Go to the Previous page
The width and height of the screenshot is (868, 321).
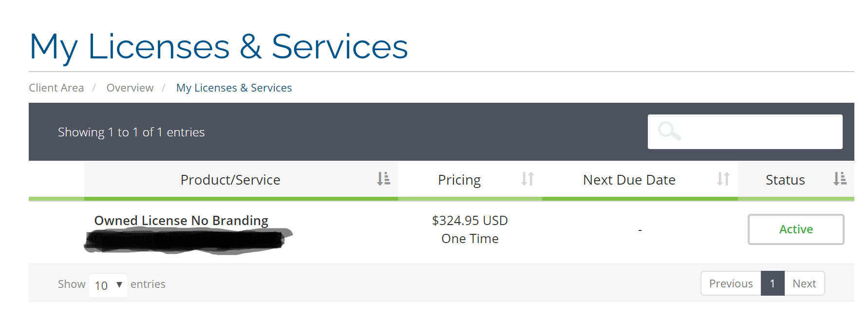pyautogui.click(x=731, y=283)
